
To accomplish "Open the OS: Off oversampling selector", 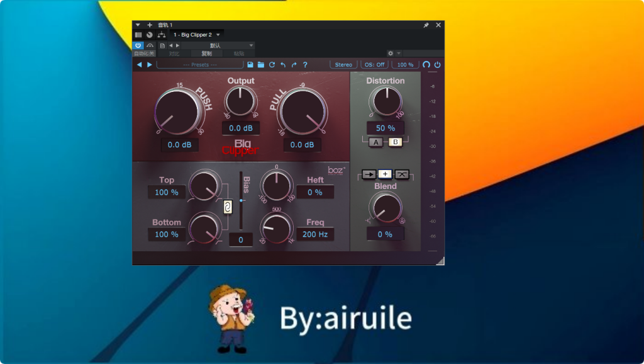I will tap(375, 65).
